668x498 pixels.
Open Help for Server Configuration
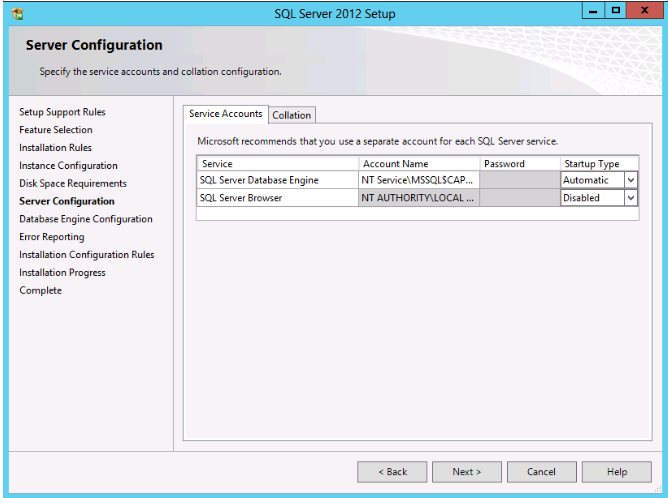click(x=616, y=472)
